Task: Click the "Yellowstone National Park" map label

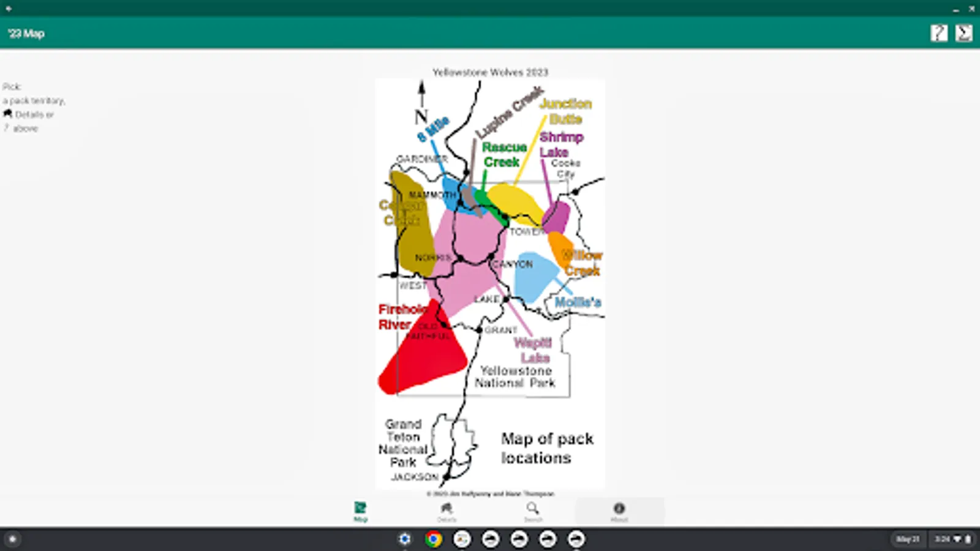Action: click(x=515, y=377)
